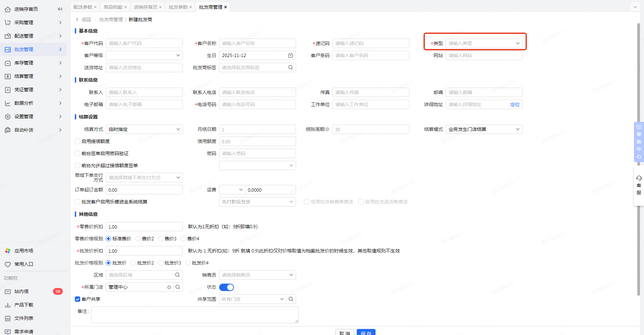
Task: Click search icon next to 共享范围
Action: click(291, 299)
